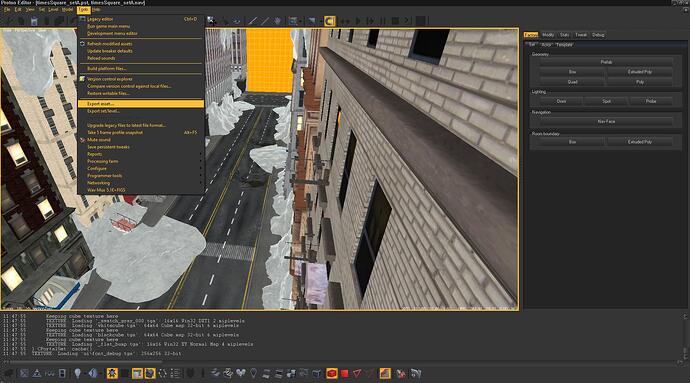Click the diagonal line tool icon
Viewport: 690px width, 383px height.
pos(252,21)
